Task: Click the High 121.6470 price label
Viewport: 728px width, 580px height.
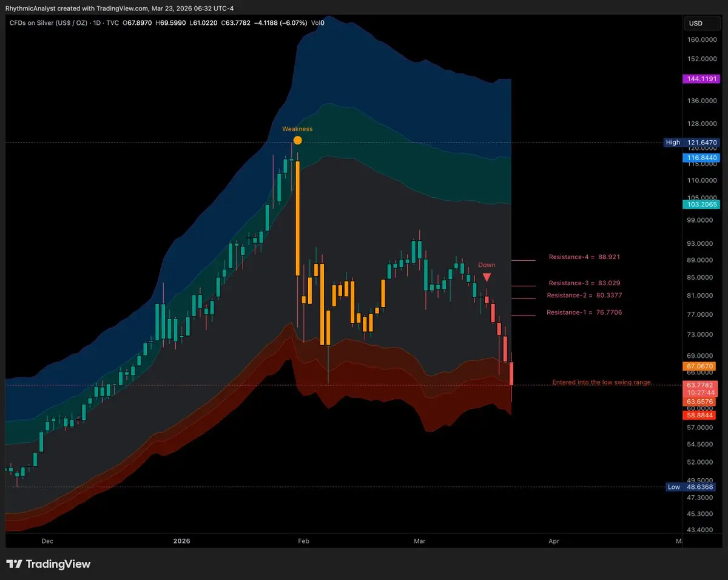Action: pyautogui.click(x=692, y=143)
